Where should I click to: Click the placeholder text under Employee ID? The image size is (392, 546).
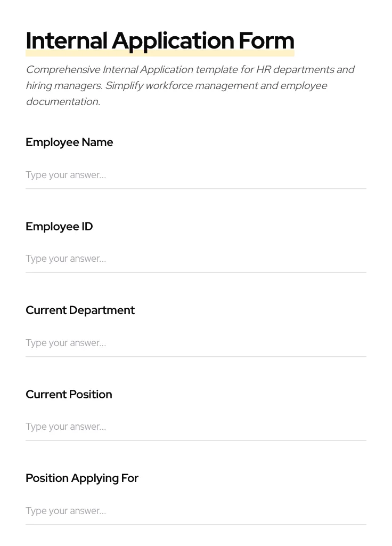[66, 259]
